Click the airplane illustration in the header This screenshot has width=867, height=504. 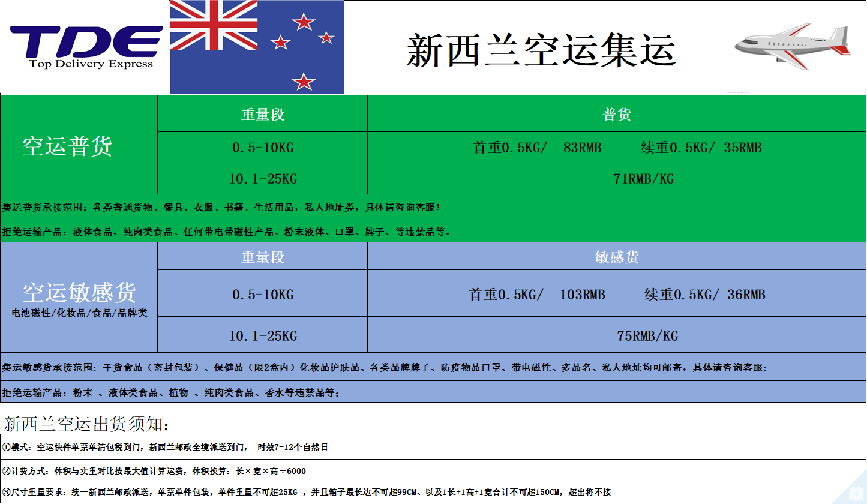pos(792,44)
